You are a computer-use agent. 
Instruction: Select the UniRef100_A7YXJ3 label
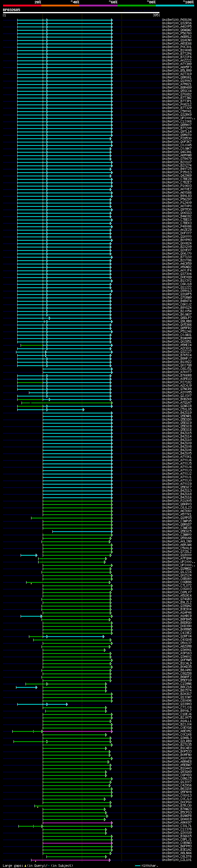point(177,470)
